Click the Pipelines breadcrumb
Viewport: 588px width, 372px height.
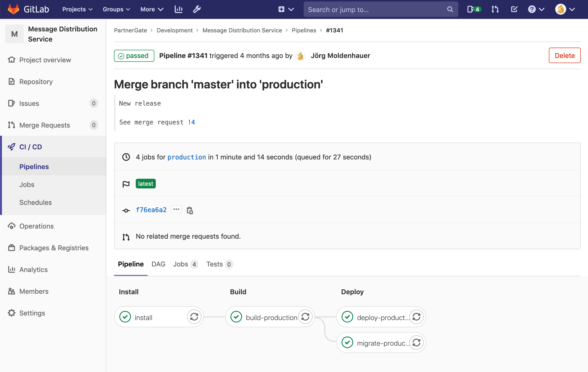point(304,30)
